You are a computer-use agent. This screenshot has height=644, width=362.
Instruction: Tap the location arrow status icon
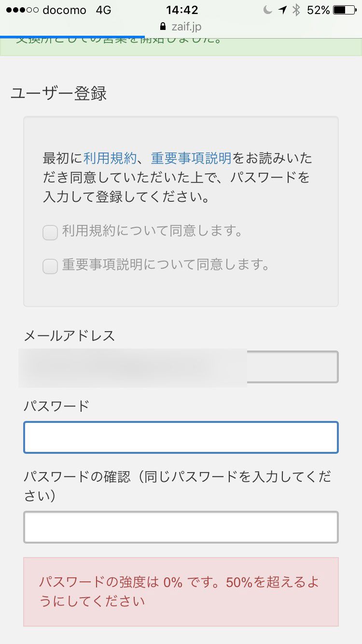[282, 10]
